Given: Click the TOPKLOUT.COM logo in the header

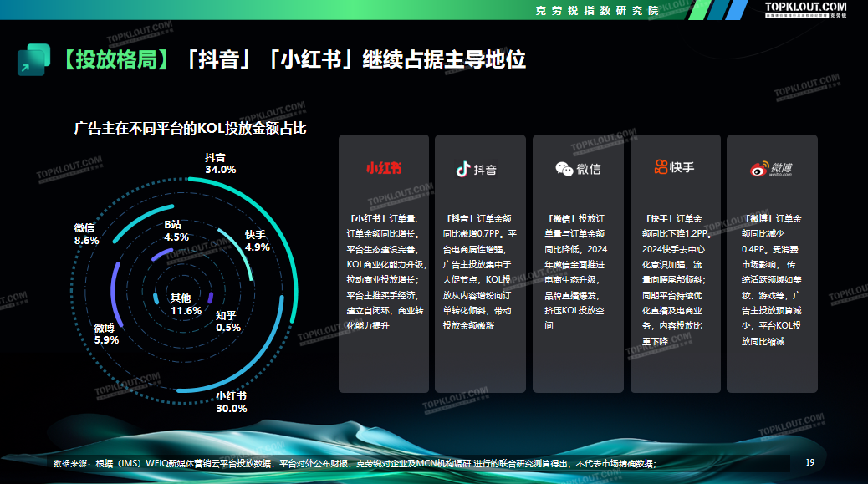Looking at the screenshot, I should click(x=806, y=10).
